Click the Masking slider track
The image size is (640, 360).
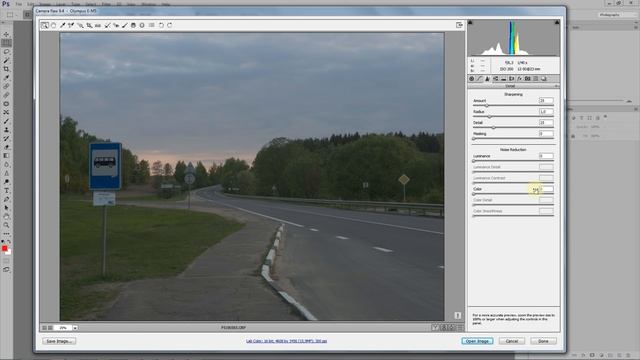pyautogui.click(x=513, y=139)
